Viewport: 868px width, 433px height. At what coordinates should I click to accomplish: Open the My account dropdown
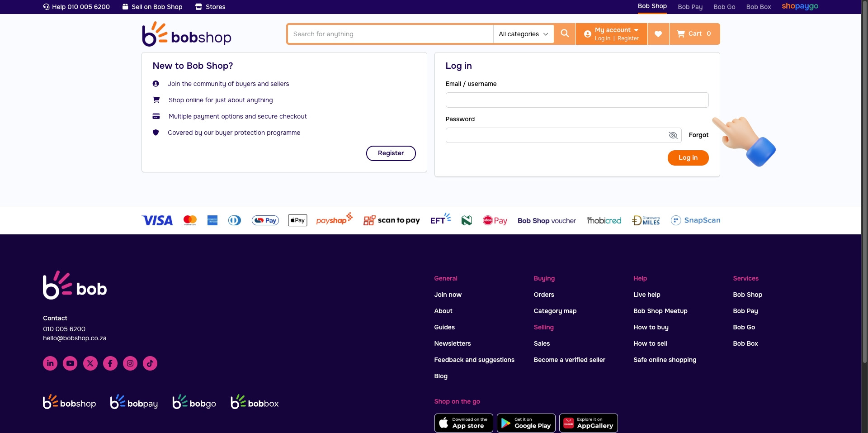coord(617,30)
